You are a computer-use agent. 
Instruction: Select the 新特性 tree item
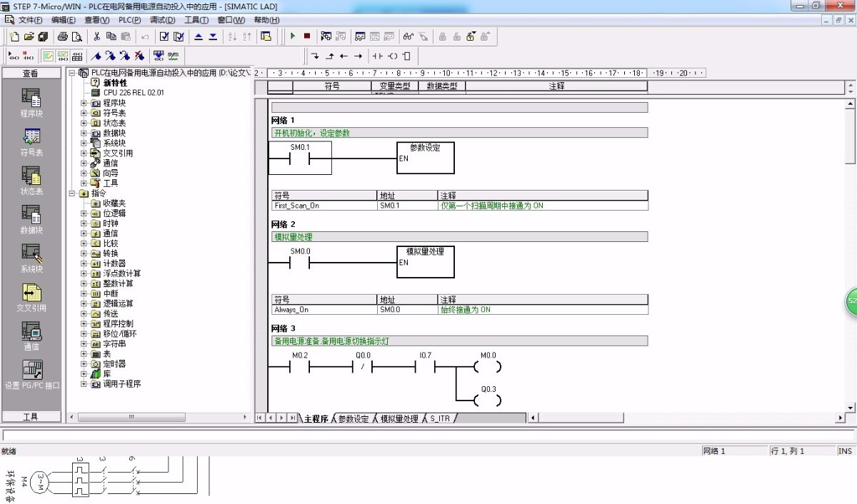pyautogui.click(x=115, y=83)
